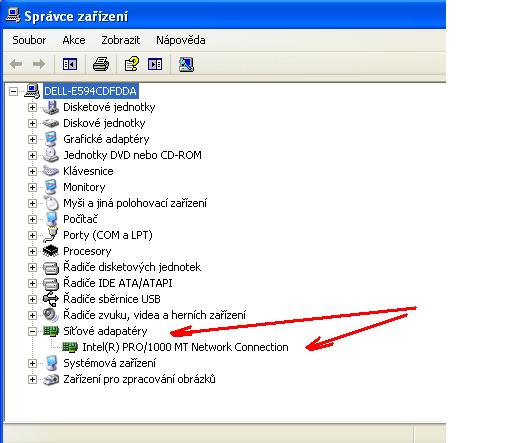512x443 pixels.
Task: Click the Řadiče disketových jednotek controller icon
Action: point(51,267)
